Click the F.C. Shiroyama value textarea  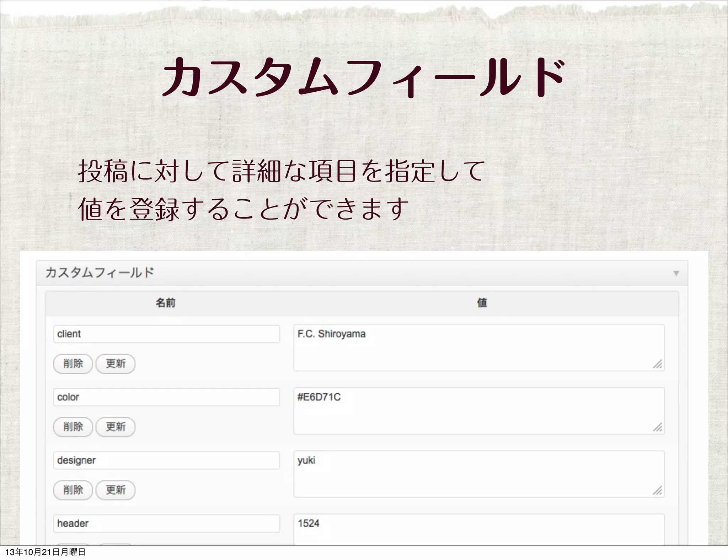tap(479, 348)
